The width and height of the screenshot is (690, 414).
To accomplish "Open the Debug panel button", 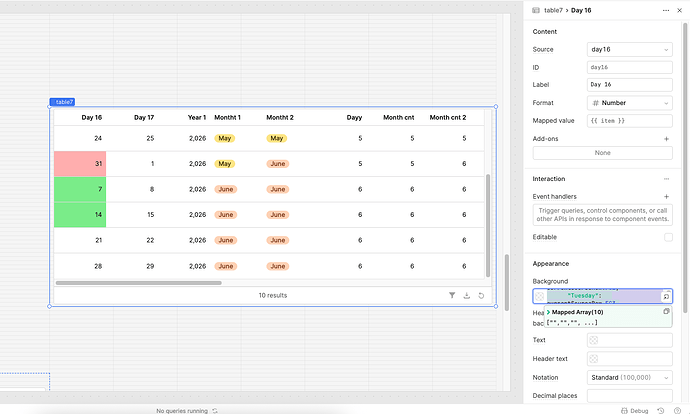I will (x=635, y=410).
